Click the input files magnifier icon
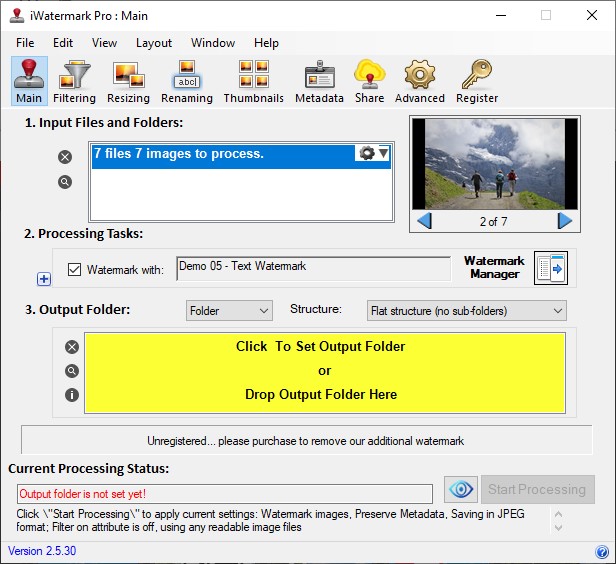Screen dimensions: 616x564 (65, 182)
